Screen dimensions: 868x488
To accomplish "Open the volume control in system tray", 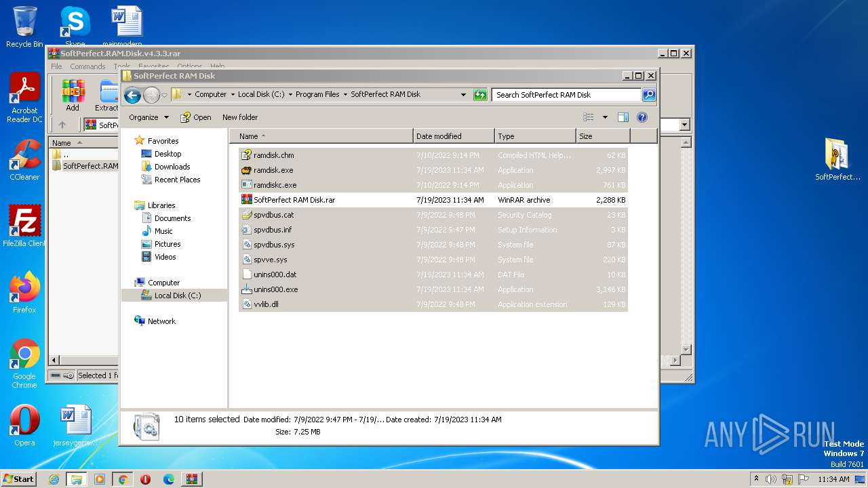I will pyautogui.click(x=771, y=479).
